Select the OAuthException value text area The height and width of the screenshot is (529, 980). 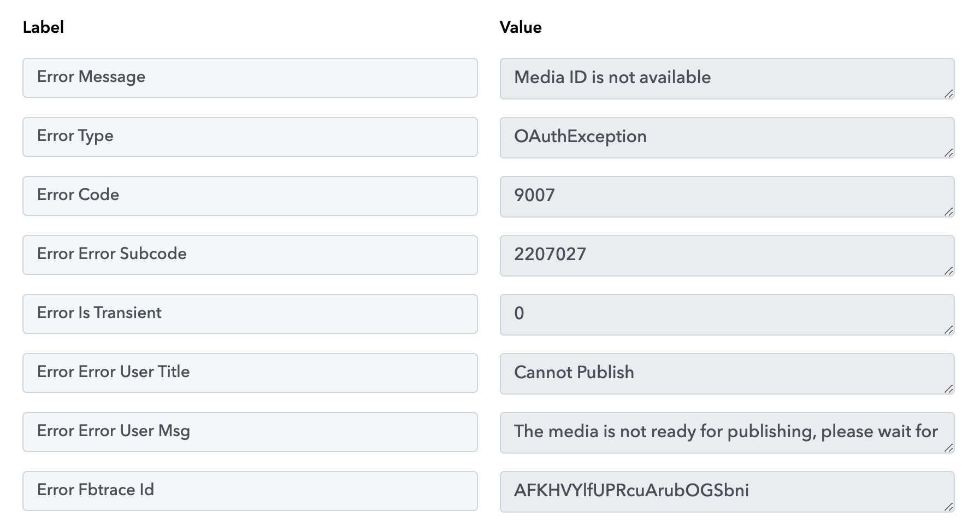pos(727,138)
